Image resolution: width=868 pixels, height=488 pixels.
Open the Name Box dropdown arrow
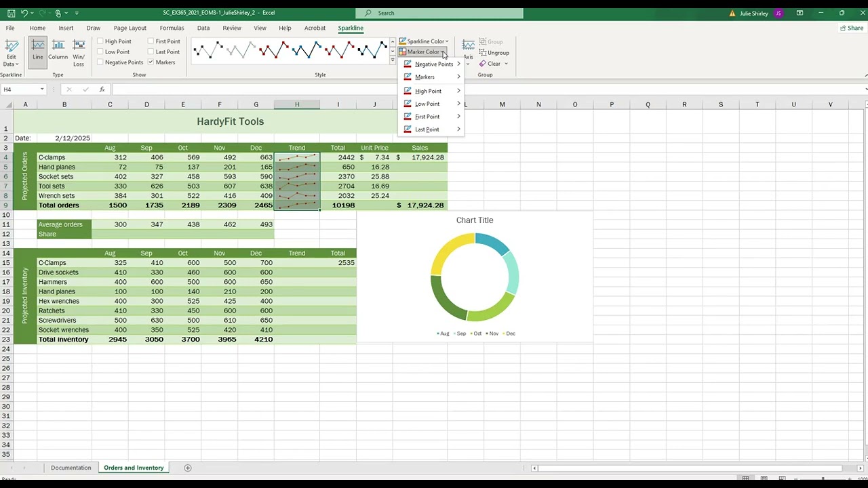[x=42, y=89]
